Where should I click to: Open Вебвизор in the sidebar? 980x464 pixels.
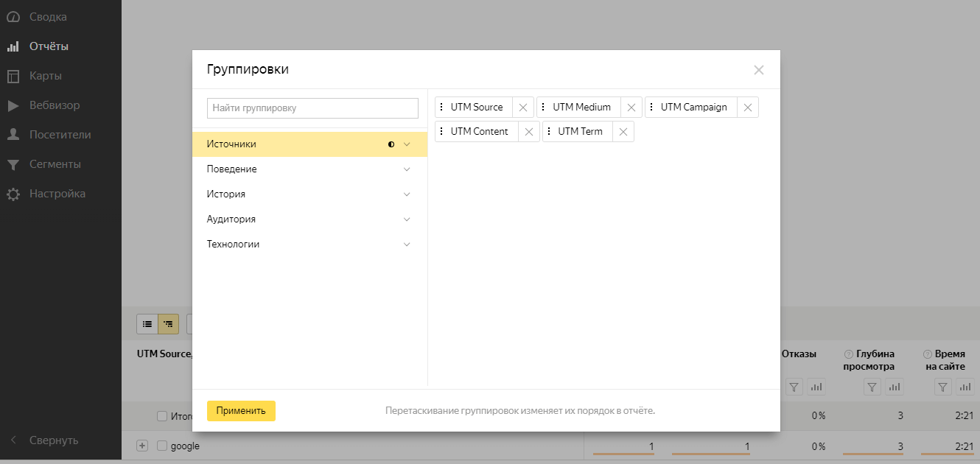pos(55,105)
